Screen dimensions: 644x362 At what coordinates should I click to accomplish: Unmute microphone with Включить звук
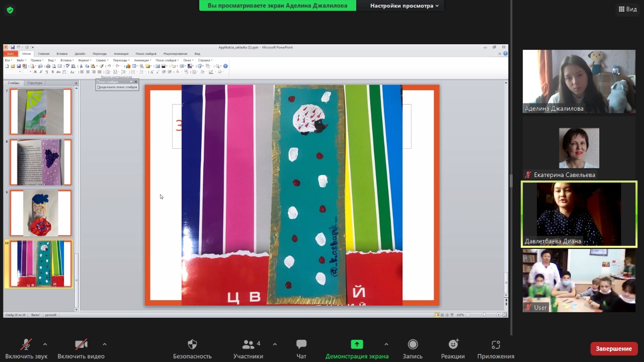pyautogui.click(x=26, y=349)
